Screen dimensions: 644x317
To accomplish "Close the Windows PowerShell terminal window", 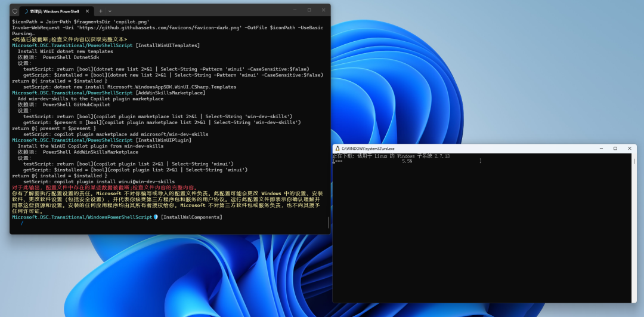I will (323, 10).
